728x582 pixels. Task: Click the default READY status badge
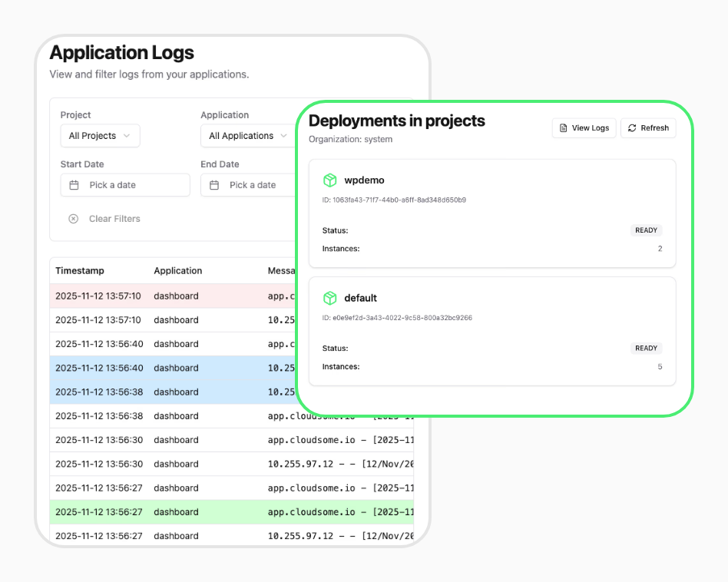(646, 348)
